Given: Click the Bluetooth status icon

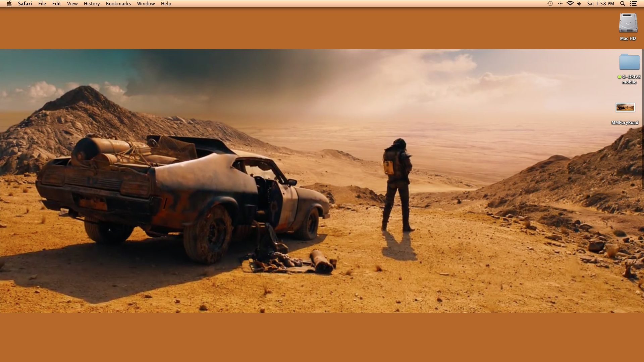Looking at the screenshot, I should (560, 4).
